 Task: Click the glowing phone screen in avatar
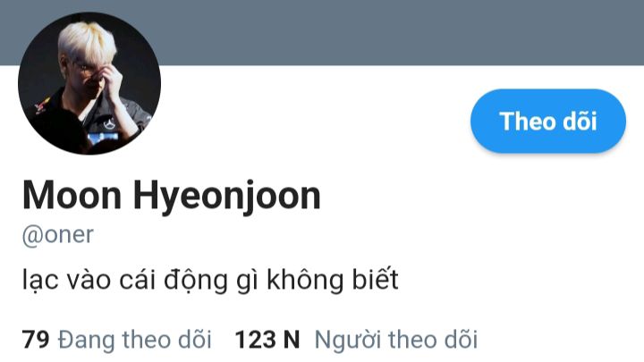[x=103, y=138]
